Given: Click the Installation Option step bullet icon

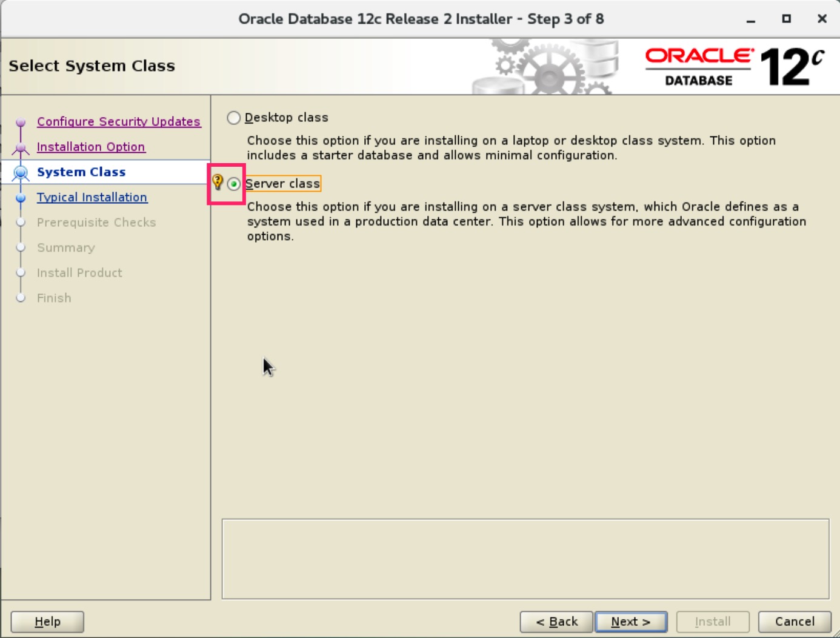Looking at the screenshot, I should [21, 147].
